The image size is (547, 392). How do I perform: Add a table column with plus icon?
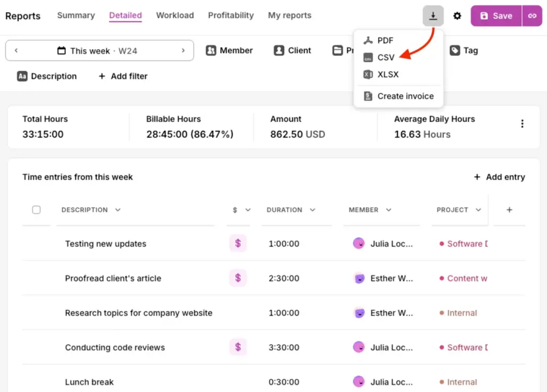(x=509, y=209)
